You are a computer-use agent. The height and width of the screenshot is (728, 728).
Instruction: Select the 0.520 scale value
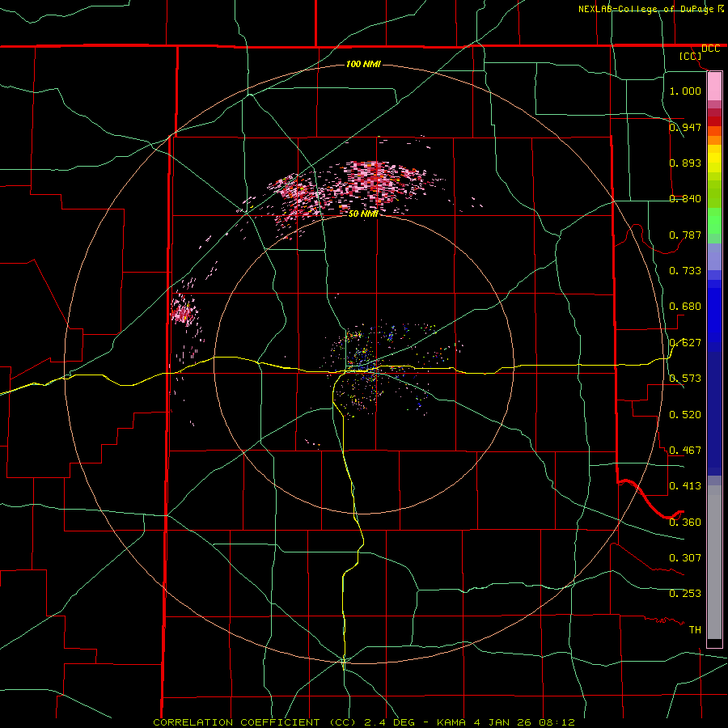click(685, 414)
